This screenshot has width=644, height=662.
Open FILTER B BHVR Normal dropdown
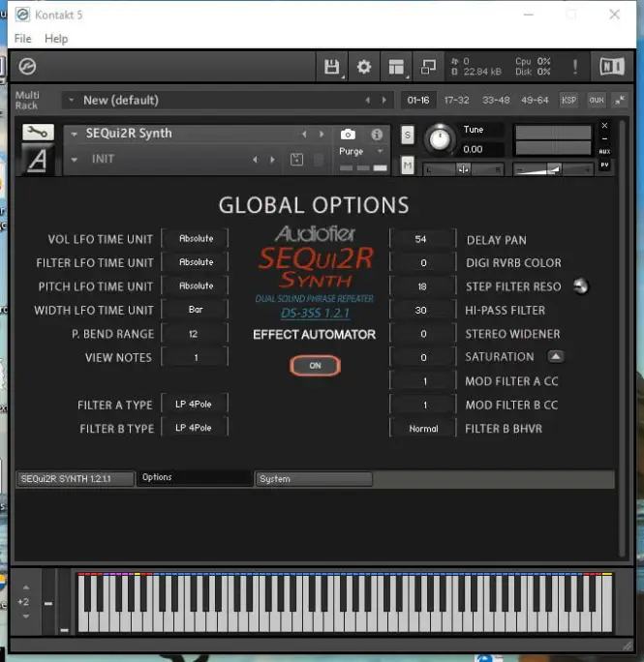coord(423,429)
